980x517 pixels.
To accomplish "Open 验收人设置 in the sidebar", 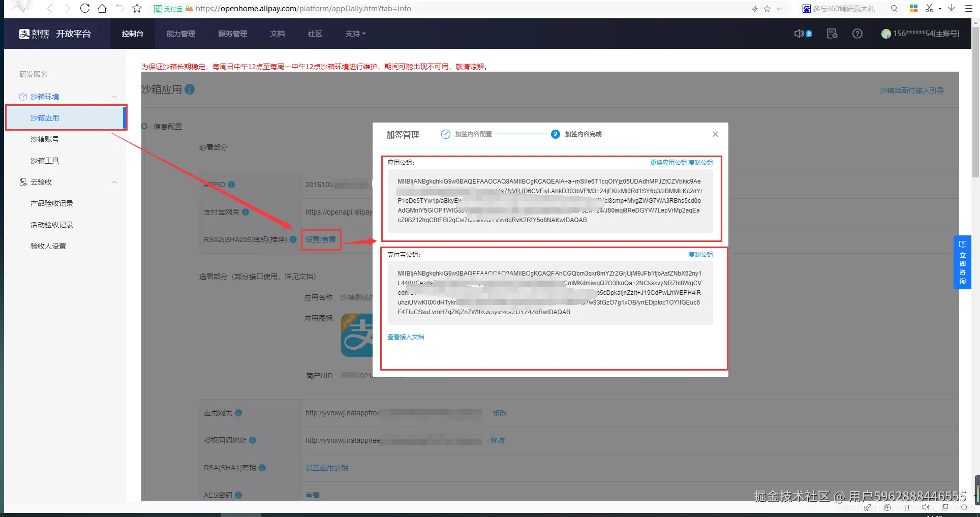I will click(x=48, y=246).
